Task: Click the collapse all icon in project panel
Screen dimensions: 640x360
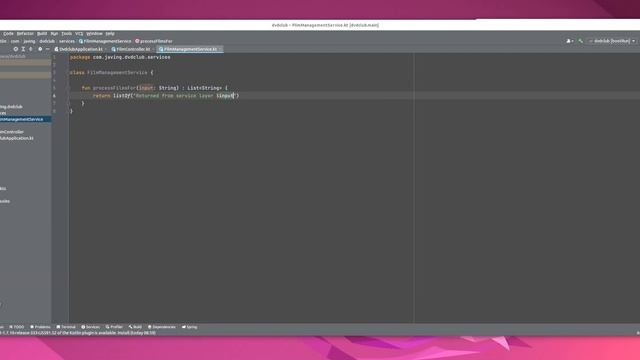Action: click(x=31, y=49)
